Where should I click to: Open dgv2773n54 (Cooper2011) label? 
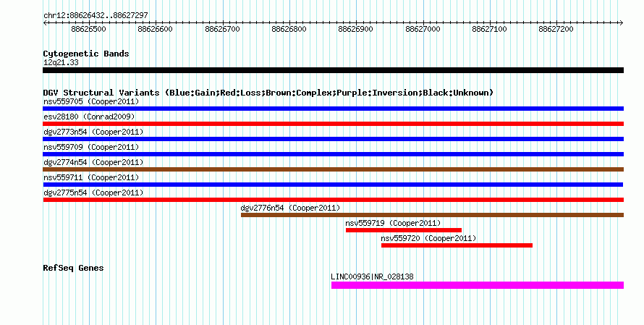coord(93,132)
